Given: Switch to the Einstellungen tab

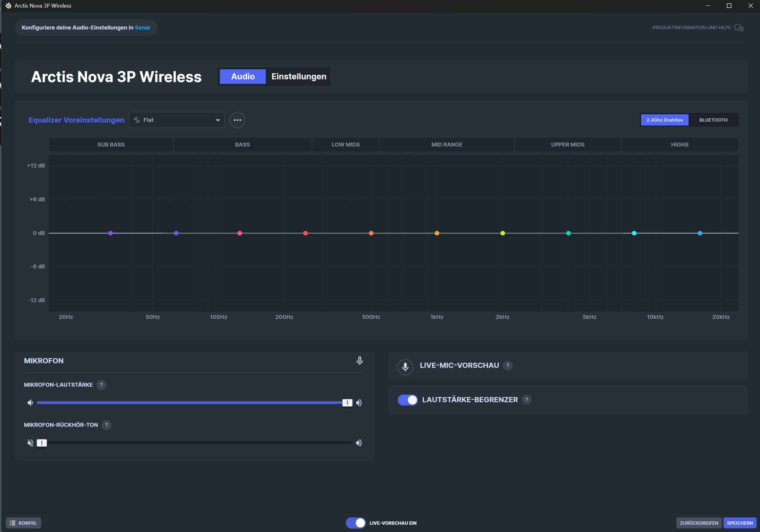Looking at the screenshot, I should coord(299,76).
